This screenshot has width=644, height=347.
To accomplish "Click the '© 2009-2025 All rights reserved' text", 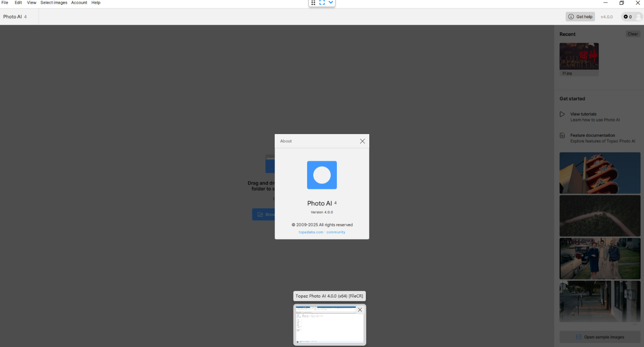I will point(322,225).
